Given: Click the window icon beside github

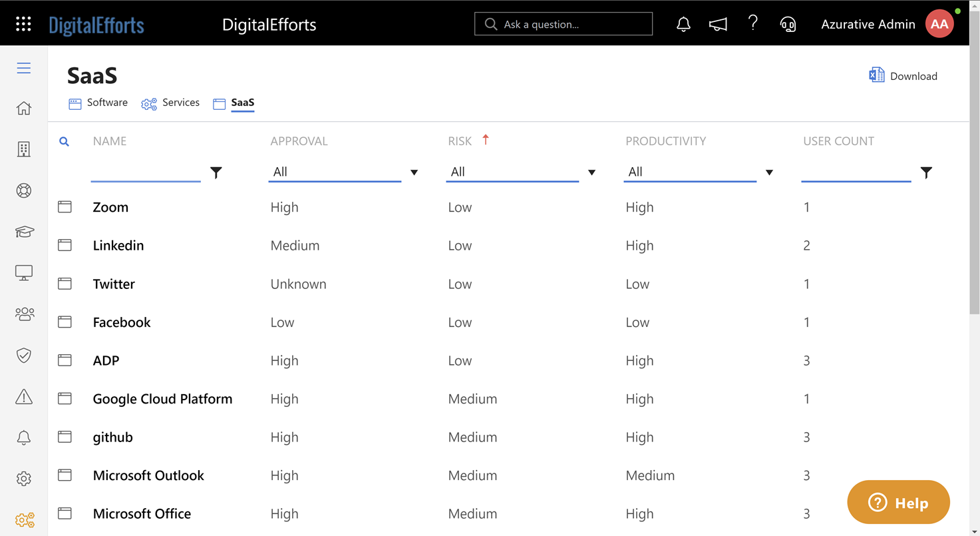Looking at the screenshot, I should coord(65,437).
